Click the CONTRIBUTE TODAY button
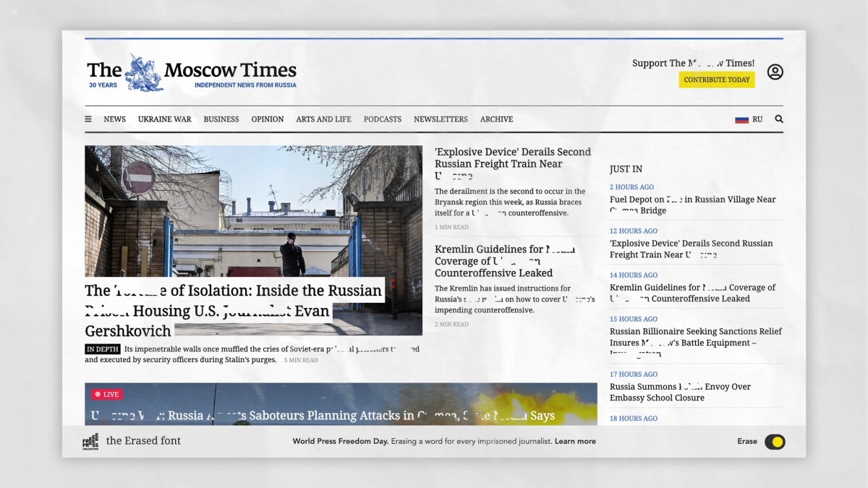This screenshot has width=868, height=488. click(717, 80)
